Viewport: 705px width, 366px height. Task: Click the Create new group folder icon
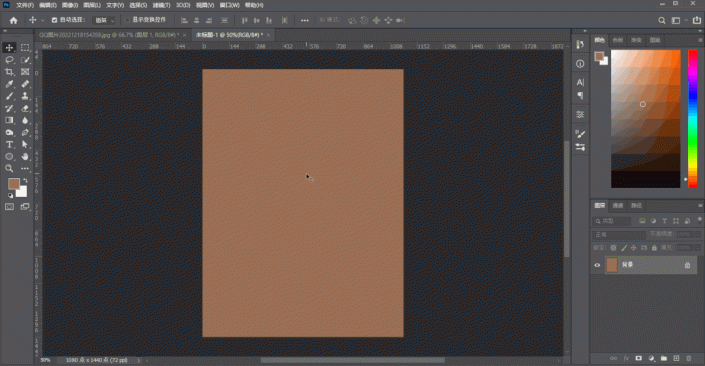coord(664,358)
